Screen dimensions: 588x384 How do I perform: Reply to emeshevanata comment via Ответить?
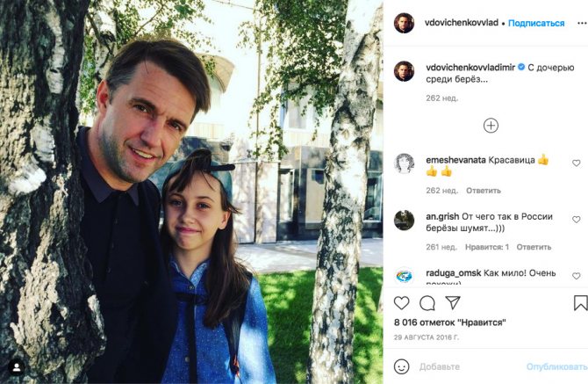(x=484, y=191)
